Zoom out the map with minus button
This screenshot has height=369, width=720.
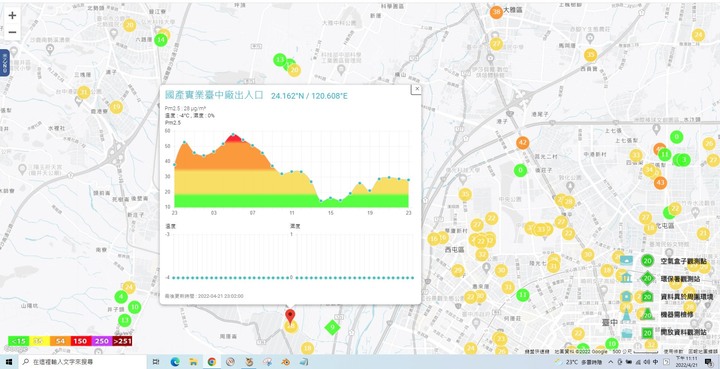(12, 32)
